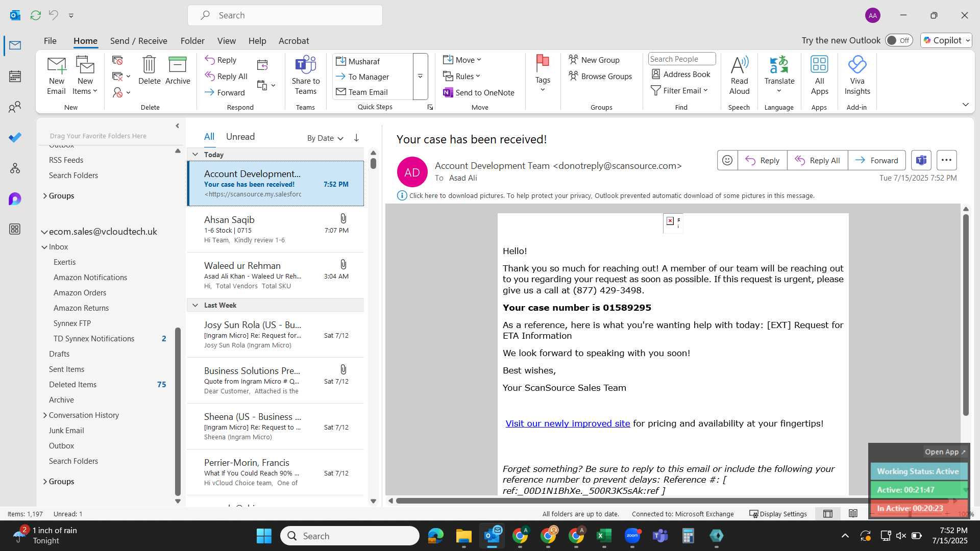Expand the Conversation History folder
Viewport: 980px width, 551px height.
[45, 415]
